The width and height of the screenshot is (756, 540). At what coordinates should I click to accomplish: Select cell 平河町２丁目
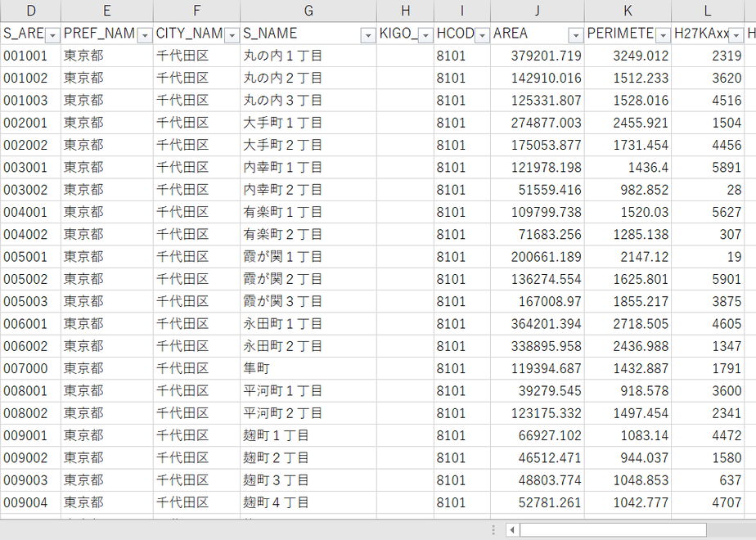(x=308, y=413)
